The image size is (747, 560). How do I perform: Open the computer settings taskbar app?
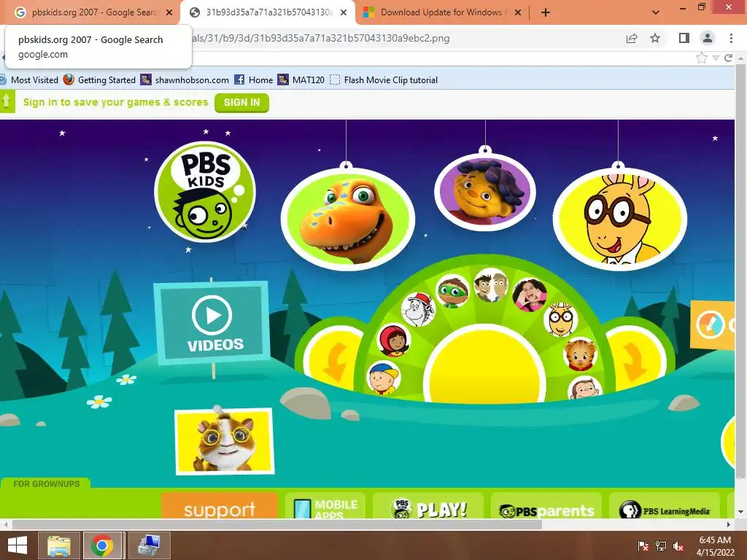(x=149, y=545)
